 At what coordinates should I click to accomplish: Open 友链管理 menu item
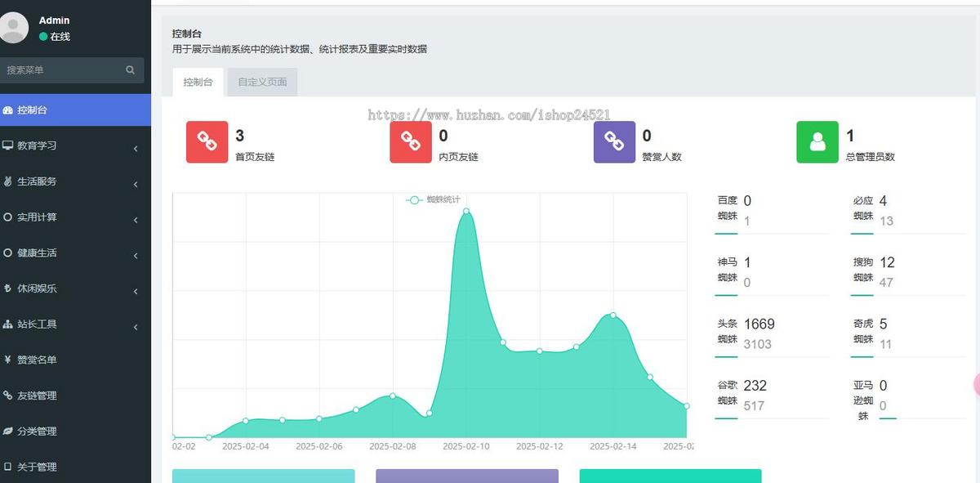pyautogui.click(x=75, y=396)
